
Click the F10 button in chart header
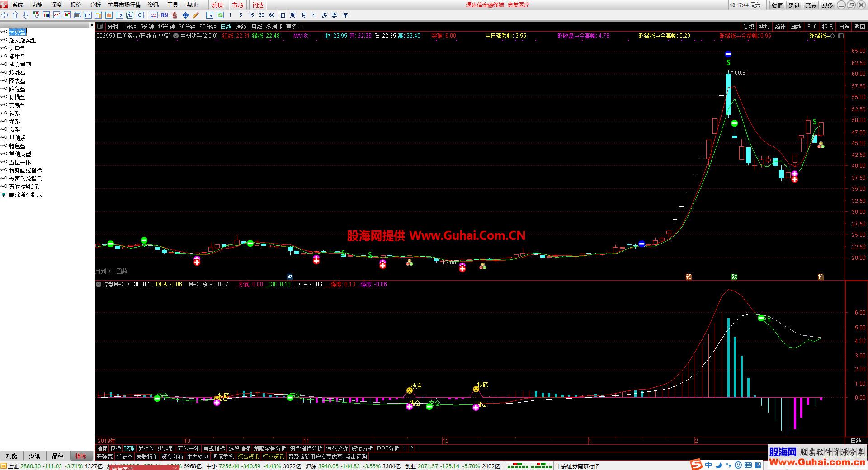tap(812, 27)
